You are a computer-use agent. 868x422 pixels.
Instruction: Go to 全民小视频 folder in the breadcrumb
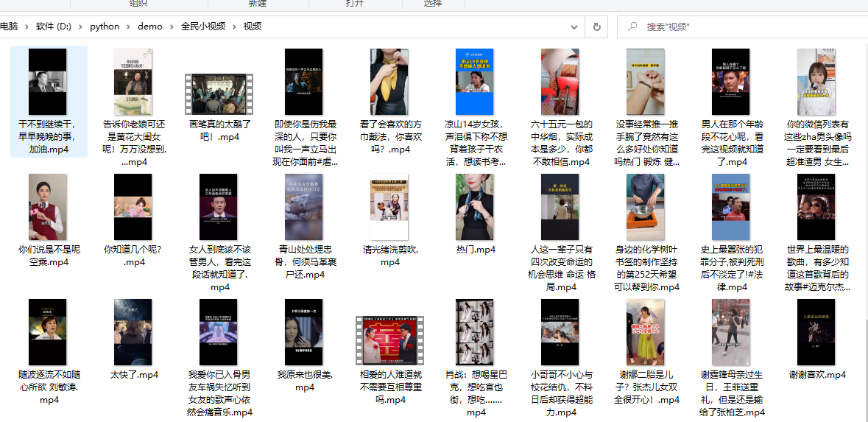coord(203,26)
